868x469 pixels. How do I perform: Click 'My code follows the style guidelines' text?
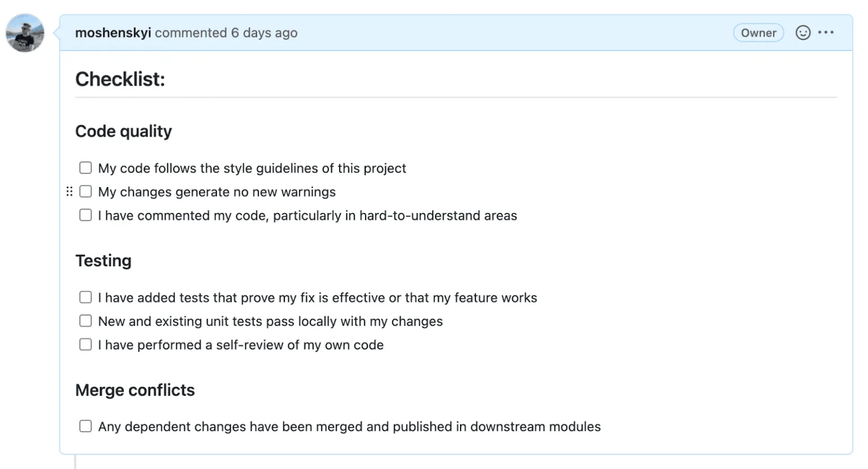(252, 168)
